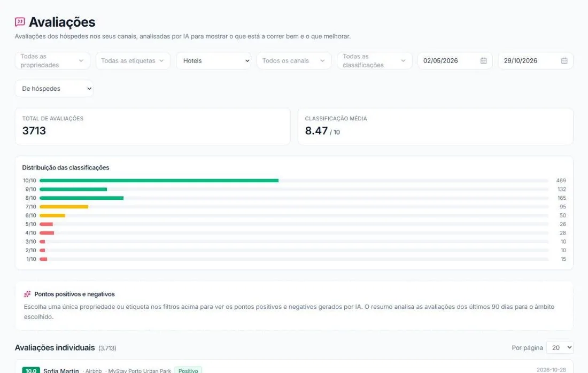Open calendar picker for 29/10/2026 date
The image size is (588, 373).
click(564, 61)
